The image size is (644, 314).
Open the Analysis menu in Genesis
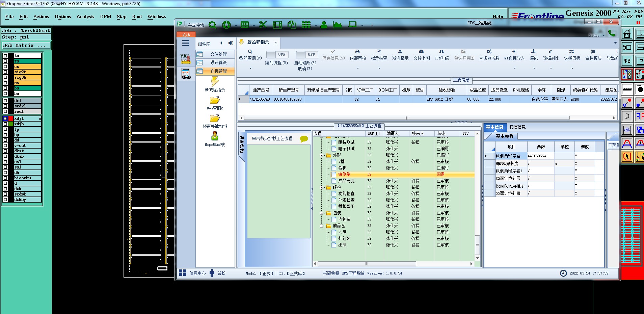(x=85, y=17)
